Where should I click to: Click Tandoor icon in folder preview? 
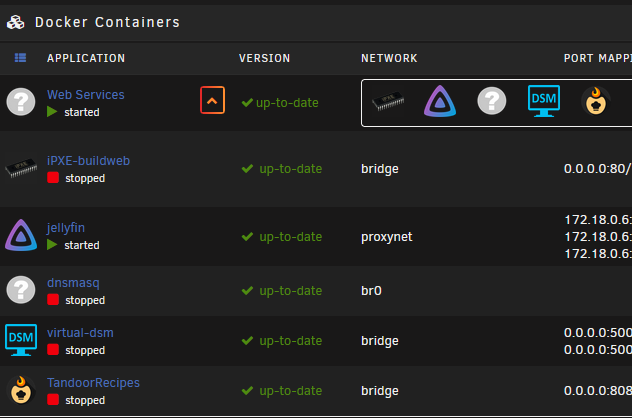596,101
